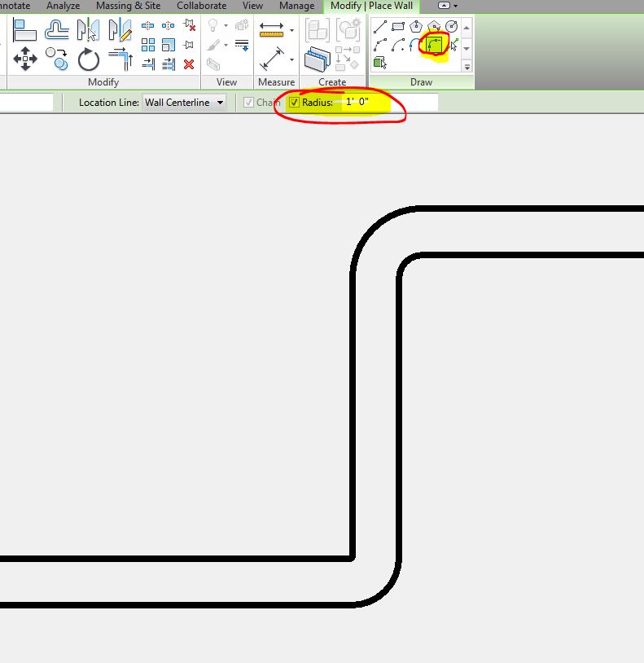Select the Modify | Place Wall tab

[371, 6]
